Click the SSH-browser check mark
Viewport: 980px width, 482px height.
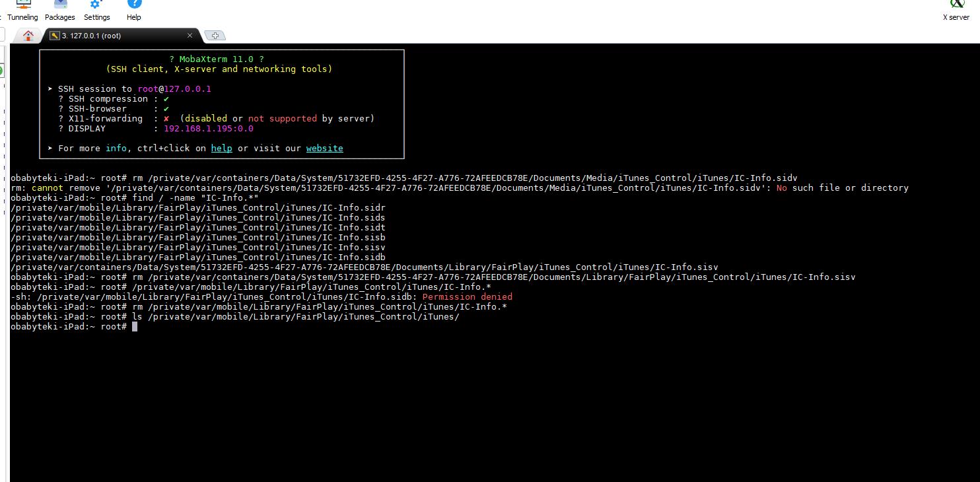[166, 109]
